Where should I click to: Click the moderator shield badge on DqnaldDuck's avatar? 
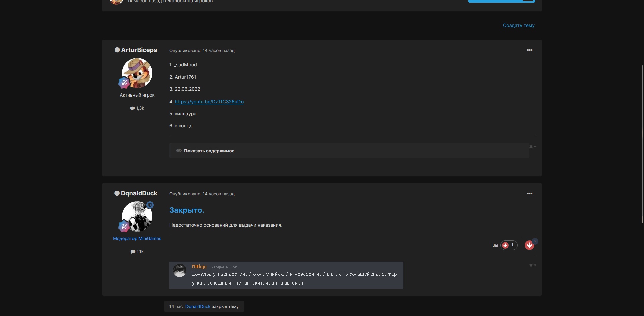(x=150, y=205)
